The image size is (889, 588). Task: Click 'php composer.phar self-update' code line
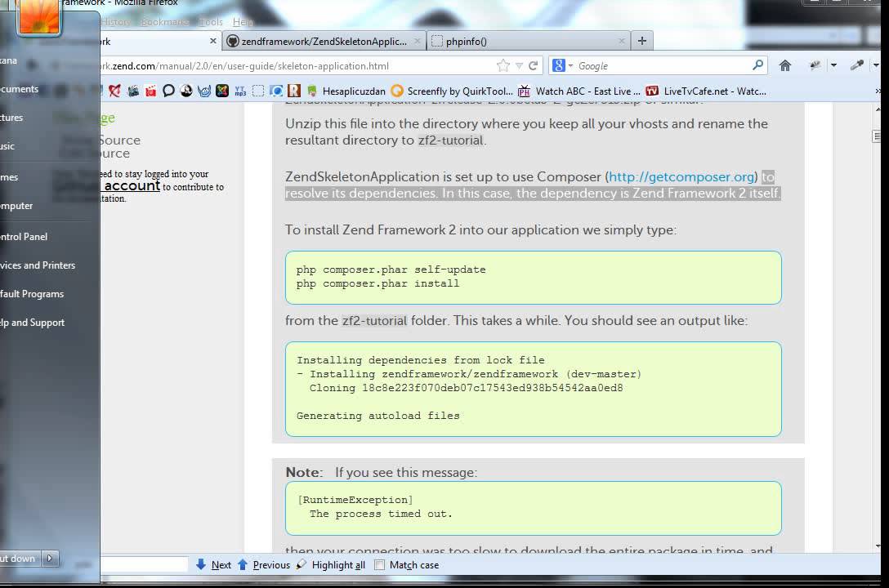point(391,269)
